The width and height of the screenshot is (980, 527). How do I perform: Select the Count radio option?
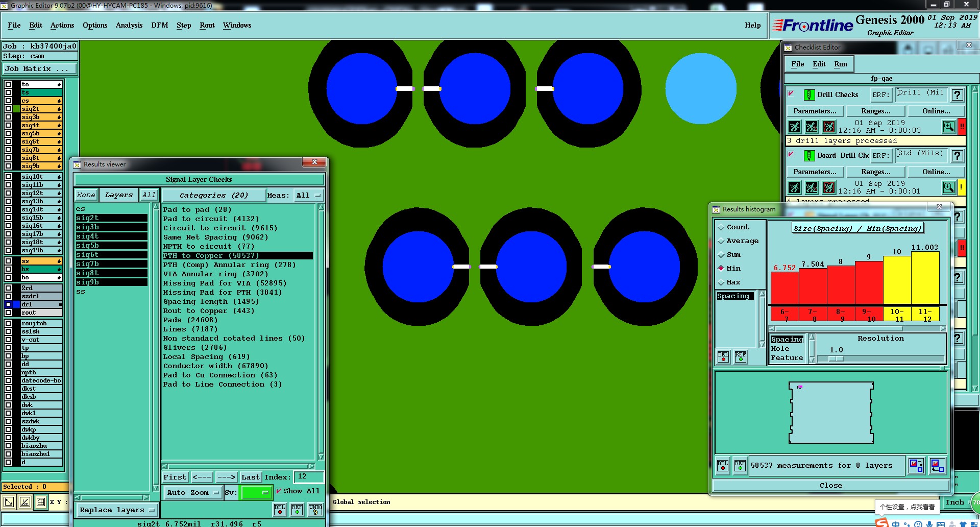tap(721, 227)
